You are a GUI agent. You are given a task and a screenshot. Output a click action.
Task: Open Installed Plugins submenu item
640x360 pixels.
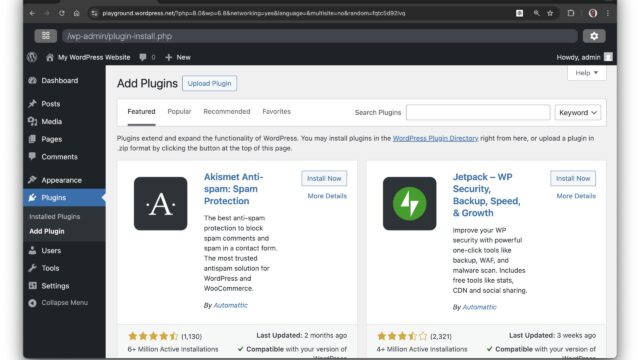point(55,216)
